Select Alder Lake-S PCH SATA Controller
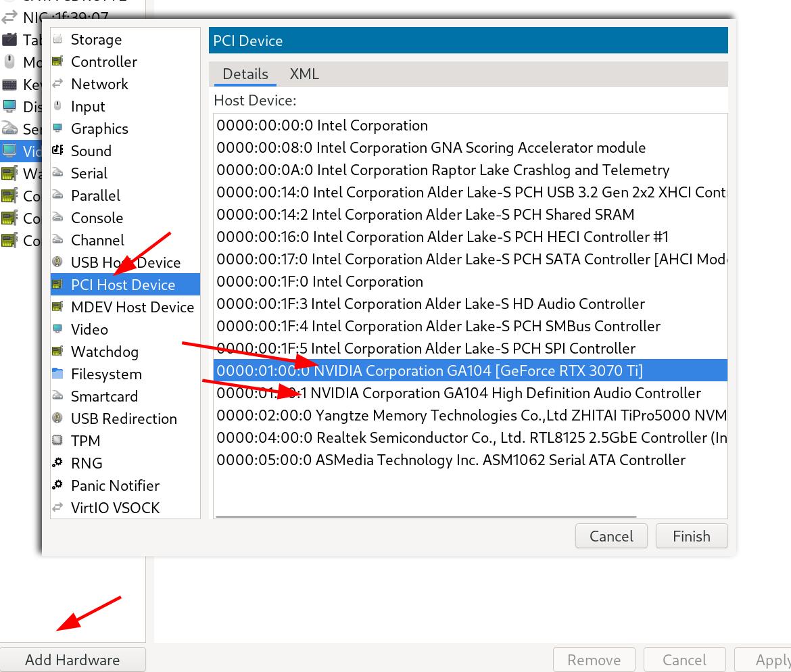Viewport: 791px width, 672px height. click(x=470, y=259)
